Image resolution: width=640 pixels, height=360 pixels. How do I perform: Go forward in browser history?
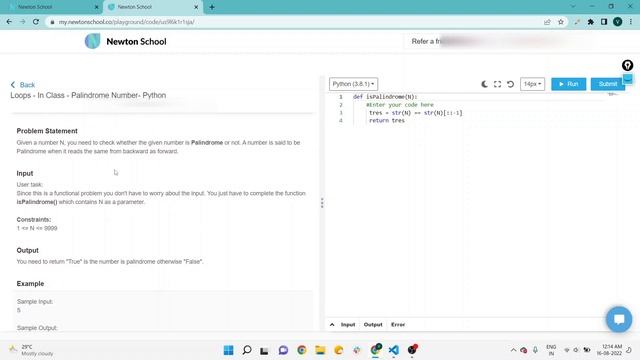pyautogui.click(x=22, y=22)
